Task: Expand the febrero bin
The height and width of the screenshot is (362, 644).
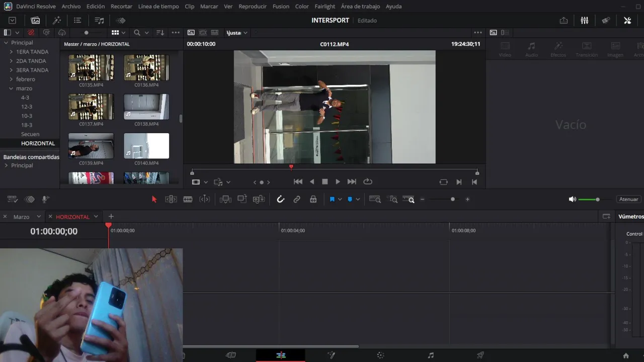Action: pos(11,79)
